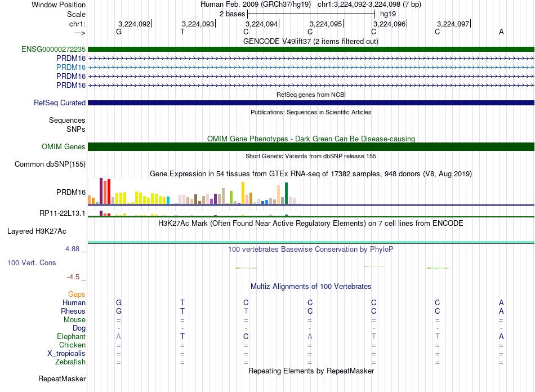Open the H3K27Ac Mark track title
535x392 pixels.
click(x=311, y=224)
